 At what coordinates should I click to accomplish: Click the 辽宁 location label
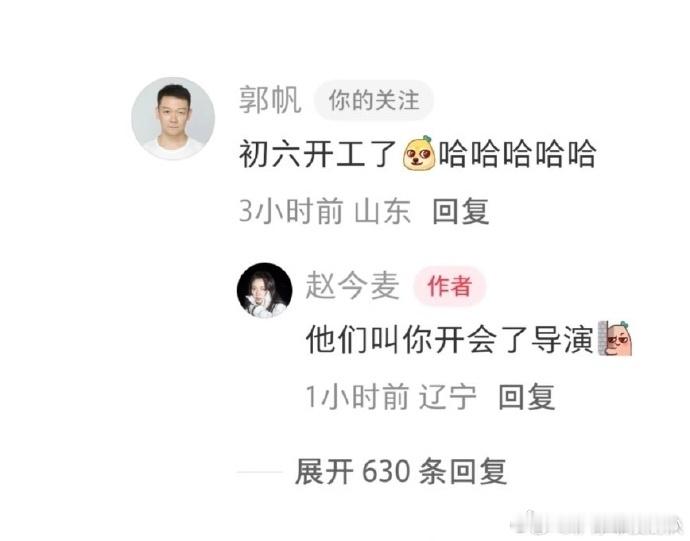point(447,397)
